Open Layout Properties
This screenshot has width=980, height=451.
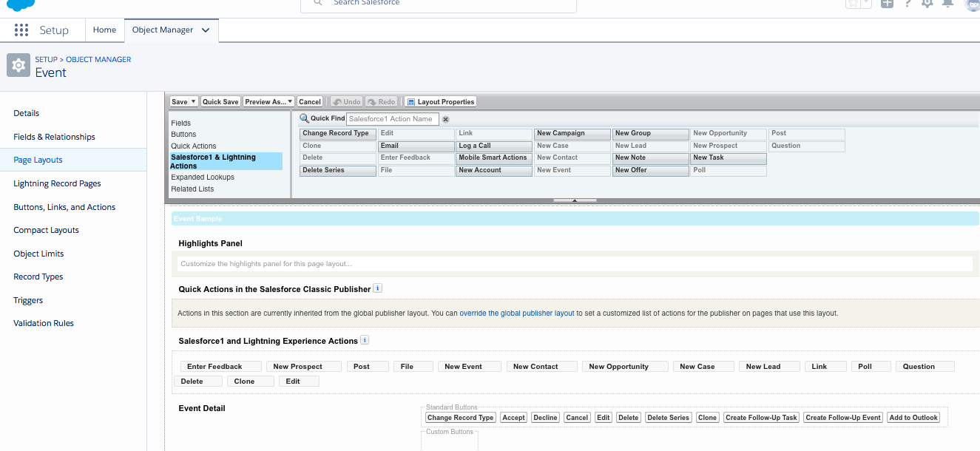pyautogui.click(x=440, y=102)
